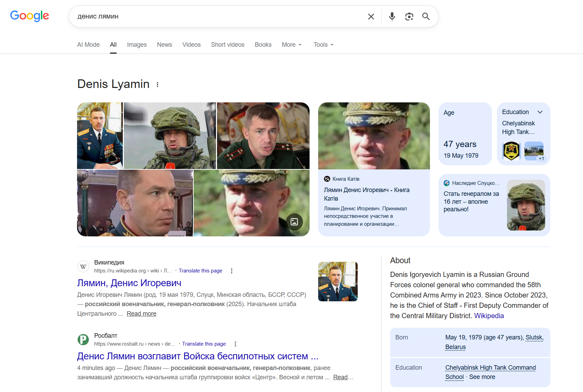Click the ru.wikipedia.org result URL
This screenshot has width=583, height=392.
[133, 271]
